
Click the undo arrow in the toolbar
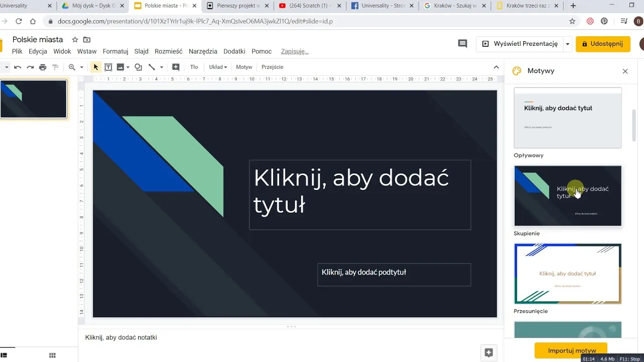coord(18,67)
